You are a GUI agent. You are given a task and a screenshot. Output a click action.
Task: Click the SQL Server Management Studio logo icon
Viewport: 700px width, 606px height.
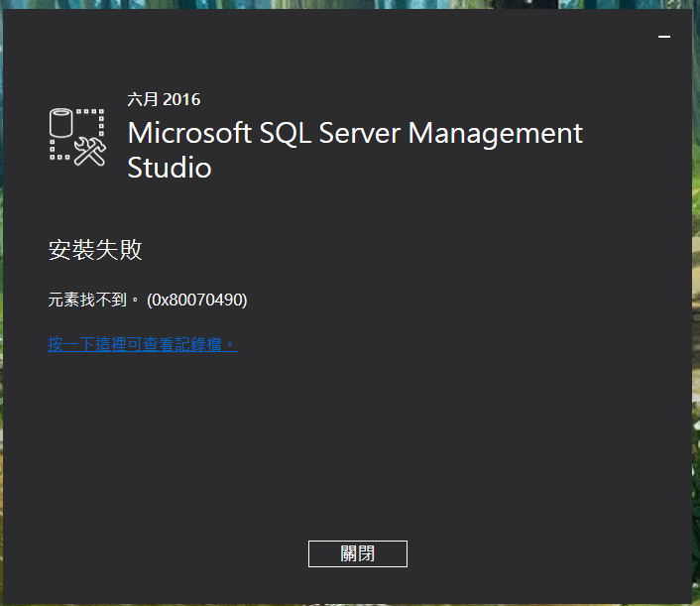[x=77, y=137]
